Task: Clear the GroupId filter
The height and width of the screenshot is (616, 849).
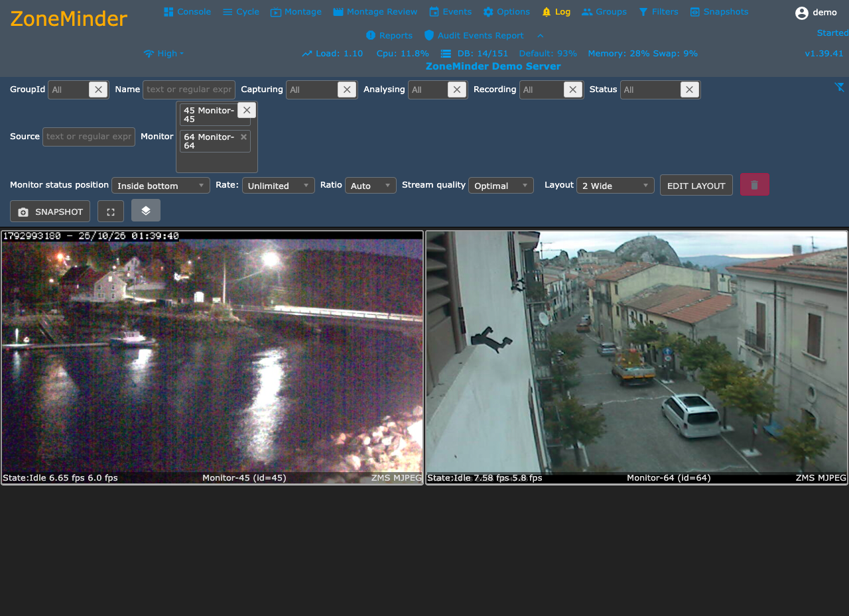Action: point(98,90)
